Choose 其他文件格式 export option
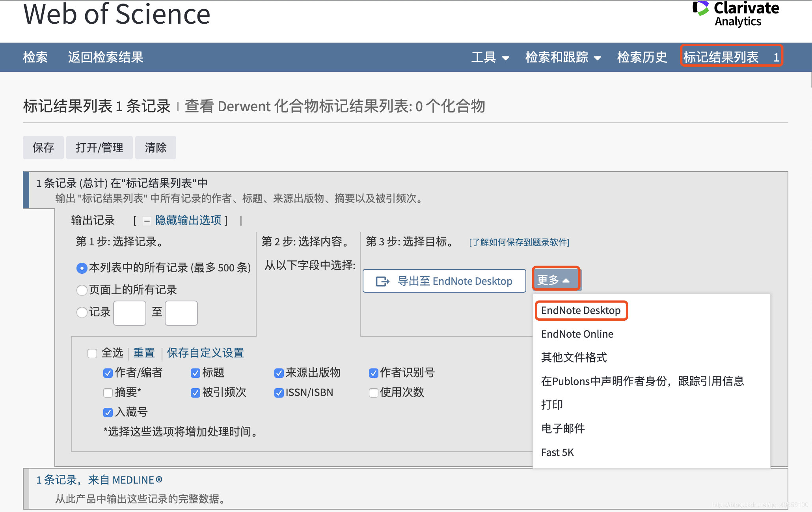The image size is (812, 512). [574, 357]
